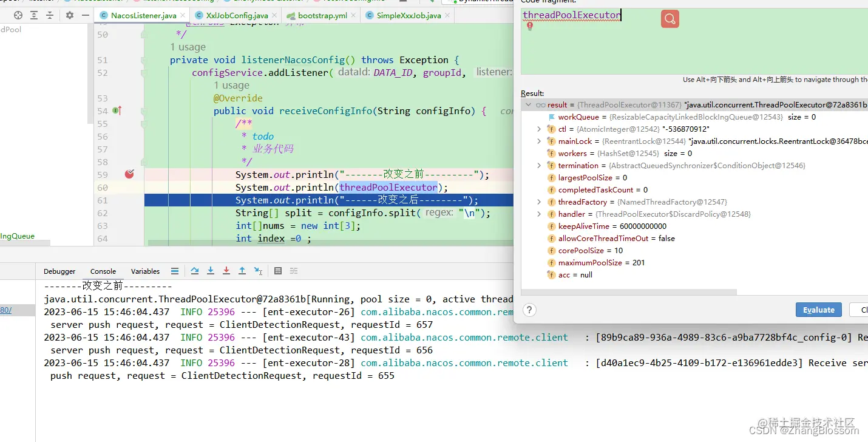Click the threads/layout lines icon in debug toolbar
This screenshot has width=868, height=442.
pyautogui.click(x=175, y=271)
